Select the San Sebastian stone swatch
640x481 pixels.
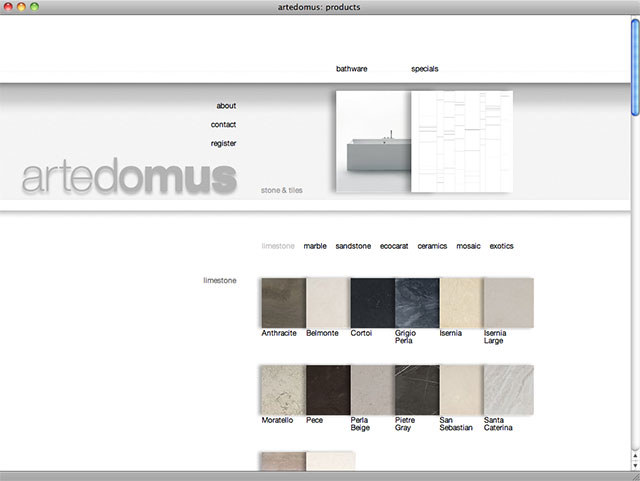(x=462, y=390)
